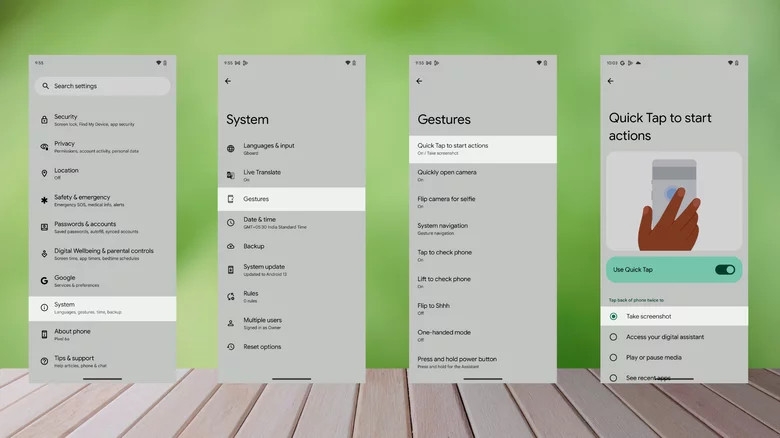Click the back arrow on the System screen

coord(228,81)
